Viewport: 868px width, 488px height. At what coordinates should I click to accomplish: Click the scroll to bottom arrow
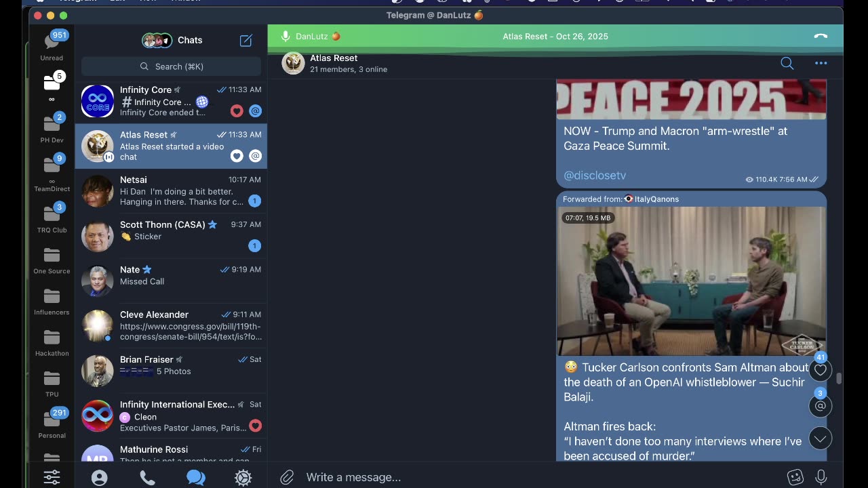pyautogui.click(x=820, y=439)
